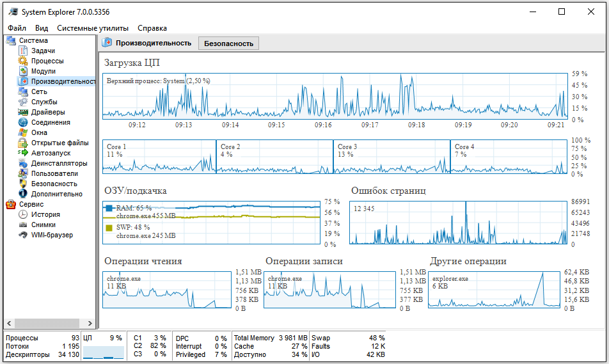The image size is (609, 364).
Task: Switch to the Безопасность tab
Action: click(228, 44)
